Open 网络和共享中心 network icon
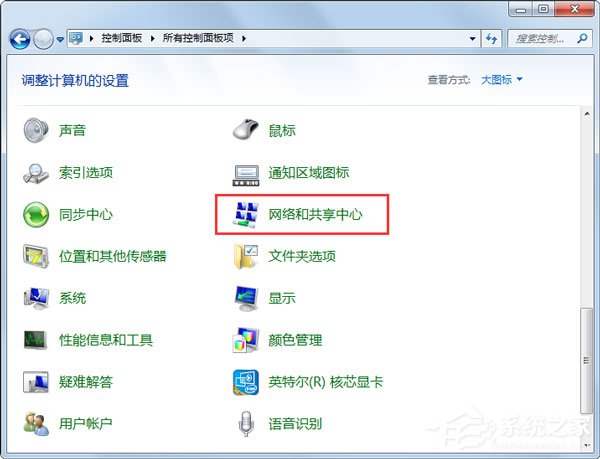Viewport: 600px width, 459px height. (x=246, y=215)
